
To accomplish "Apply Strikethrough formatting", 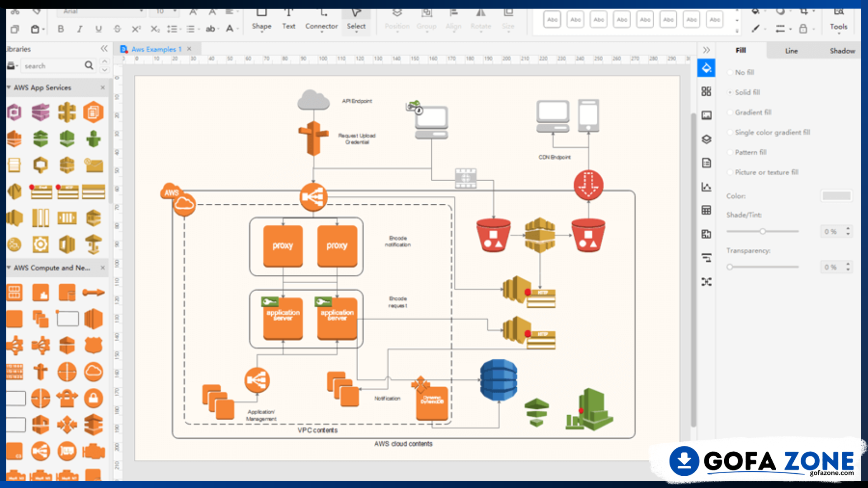I will point(118,29).
